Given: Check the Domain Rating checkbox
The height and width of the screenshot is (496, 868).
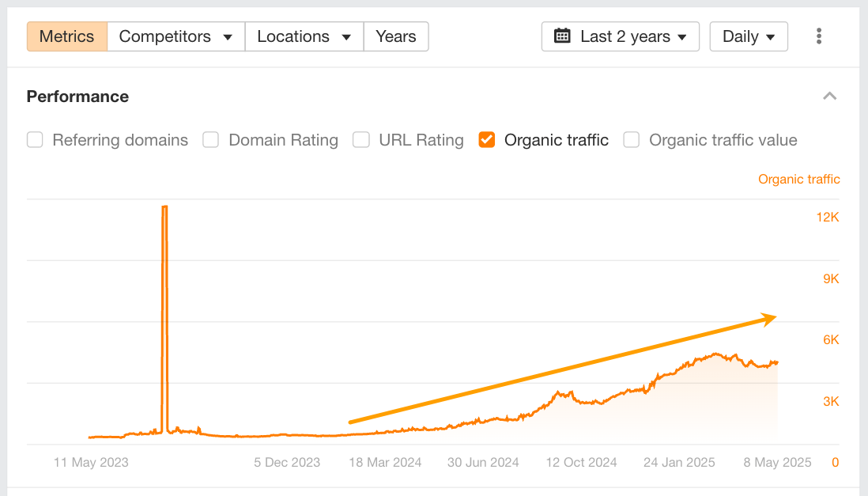Looking at the screenshot, I should (210, 140).
